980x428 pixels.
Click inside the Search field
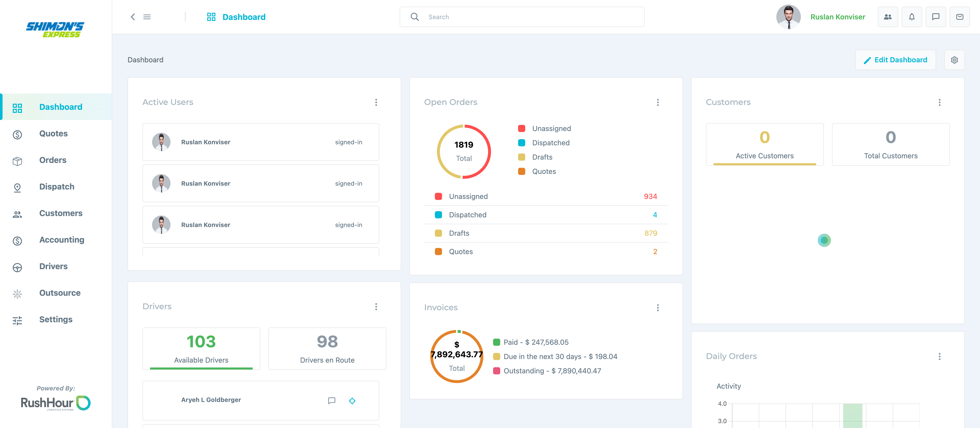click(495, 17)
